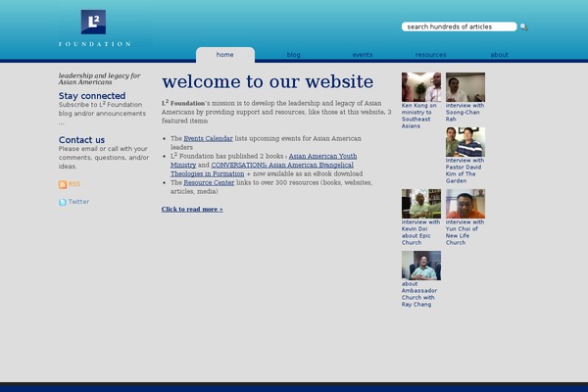Open the Asian American Youth Ministry book link
The height and width of the screenshot is (392, 588).
coord(322,156)
